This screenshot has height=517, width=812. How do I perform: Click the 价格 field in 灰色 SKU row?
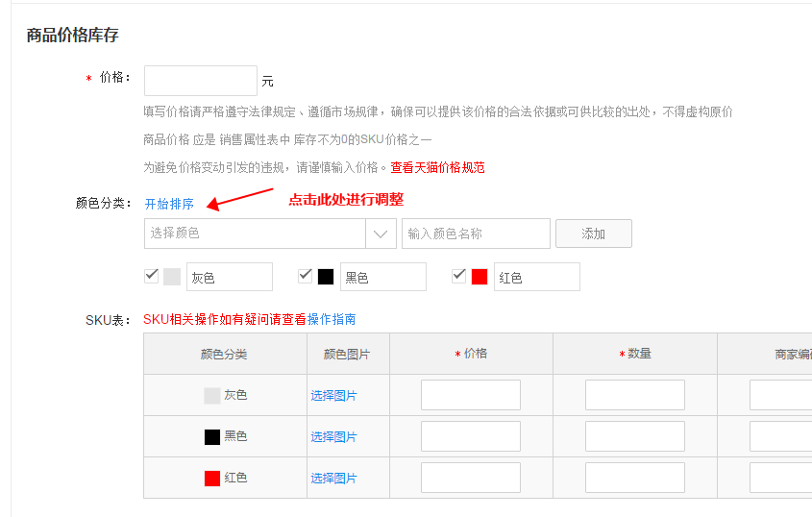pos(471,395)
